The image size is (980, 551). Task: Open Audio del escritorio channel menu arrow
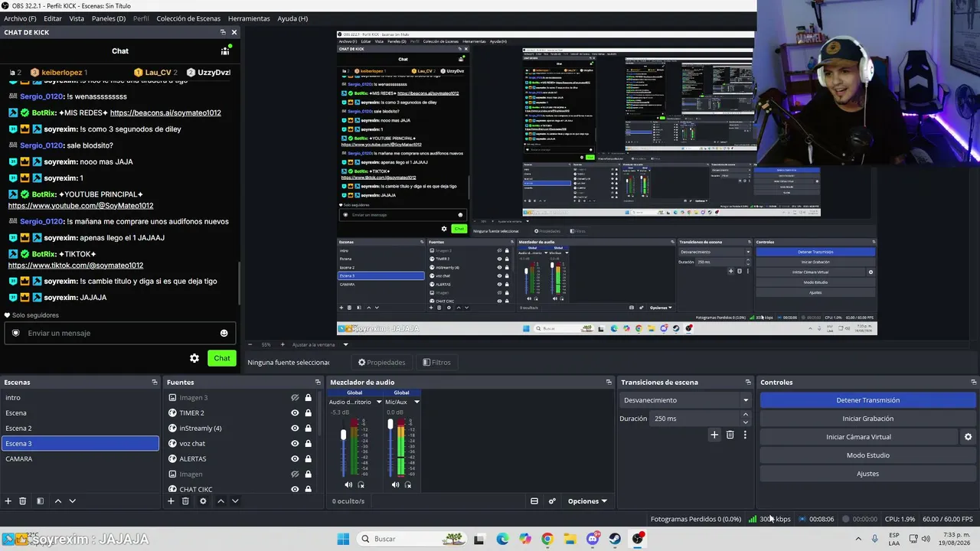click(x=378, y=402)
